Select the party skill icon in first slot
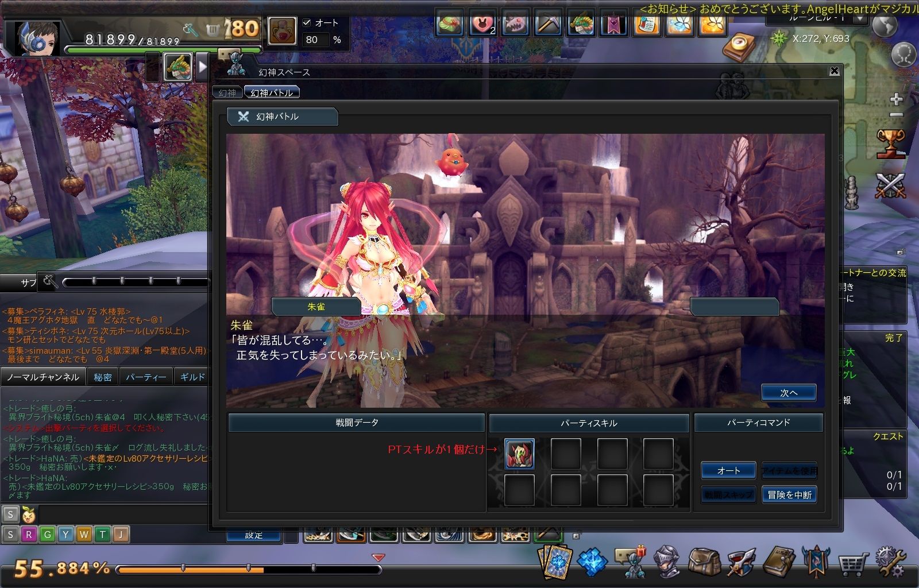 (519, 454)
